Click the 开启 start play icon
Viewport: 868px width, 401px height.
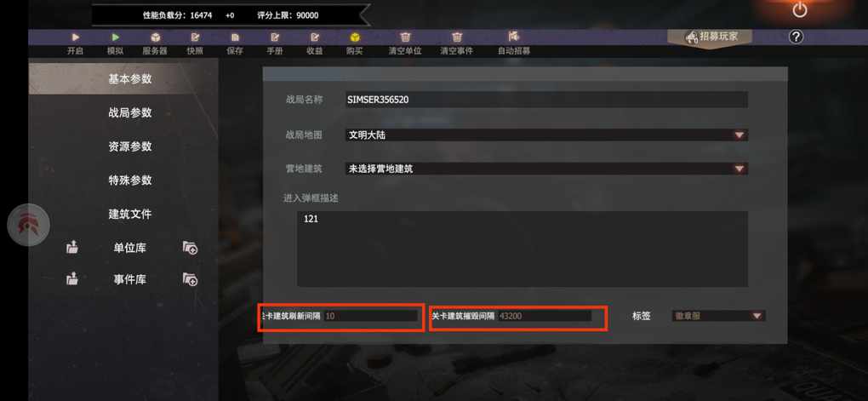point(76,37)
